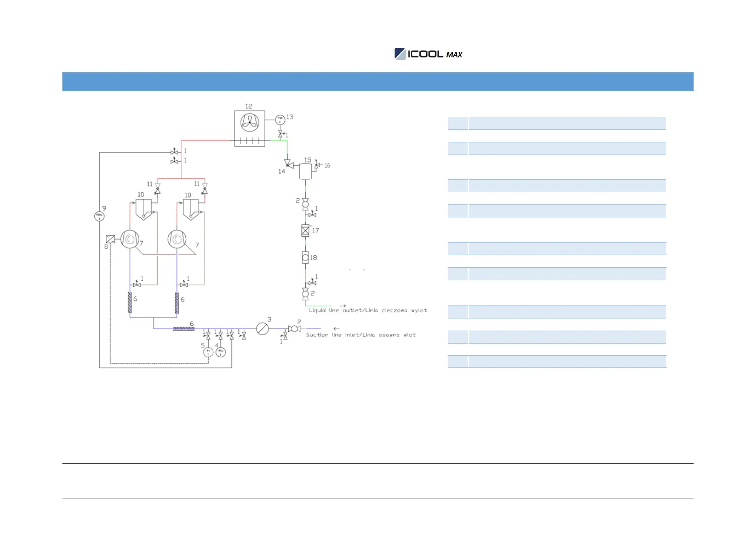
Task: Click the left oil separator labeled 10
Action: click(144, 209)
